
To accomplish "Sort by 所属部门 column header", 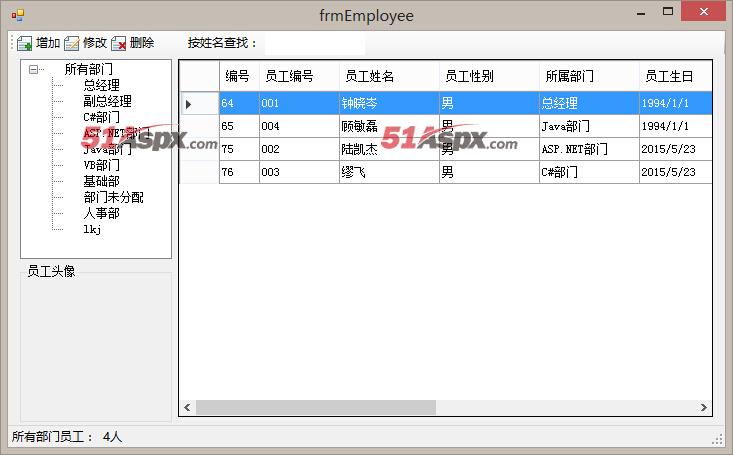I will click(589, 76).
